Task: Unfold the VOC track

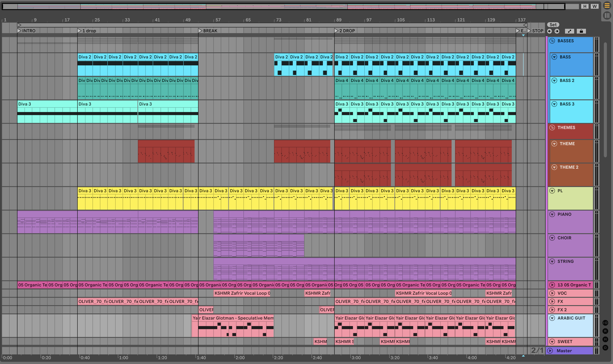Action: 552,293
